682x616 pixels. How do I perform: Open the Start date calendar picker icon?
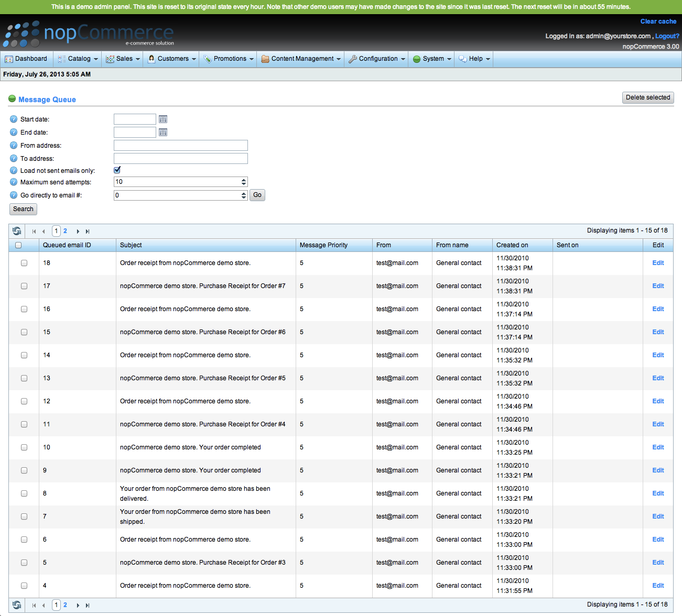coord(163,119)
